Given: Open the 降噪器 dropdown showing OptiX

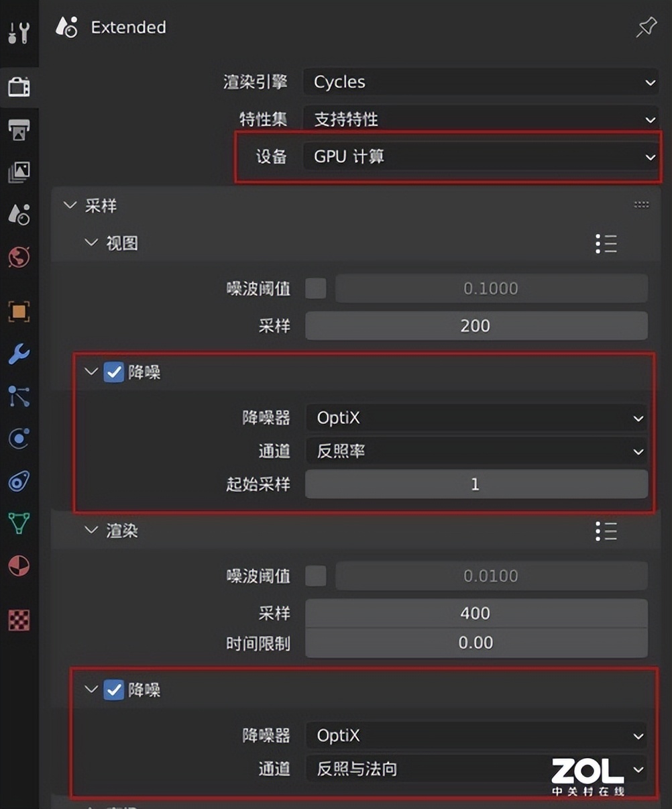Looking at the screenshot, I should click(477, 418).
